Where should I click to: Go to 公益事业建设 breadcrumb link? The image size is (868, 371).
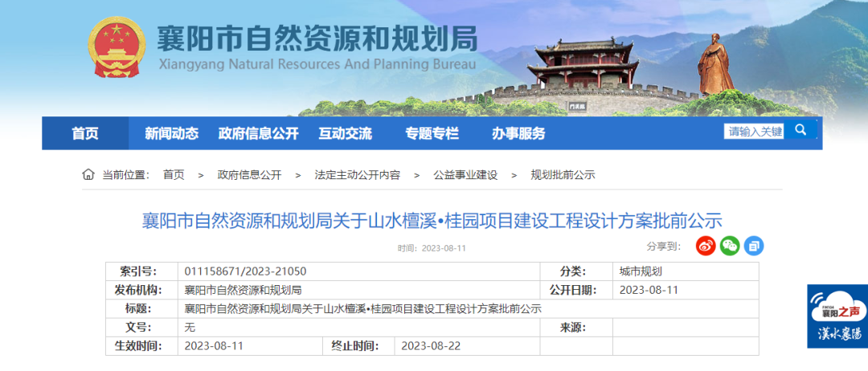(x=465, y=175)
